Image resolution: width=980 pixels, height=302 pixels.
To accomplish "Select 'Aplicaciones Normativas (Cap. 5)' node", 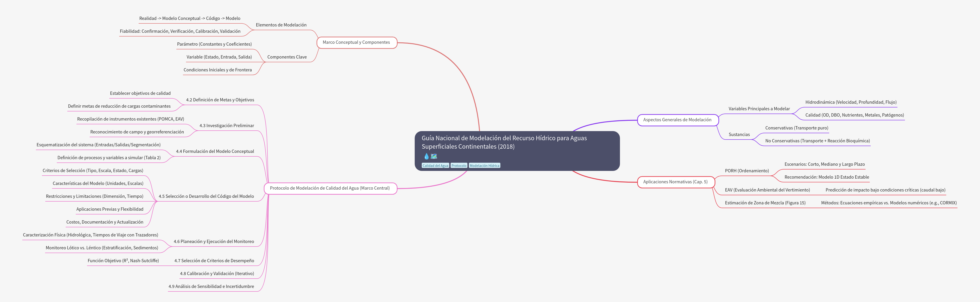I will click(675, 182).
